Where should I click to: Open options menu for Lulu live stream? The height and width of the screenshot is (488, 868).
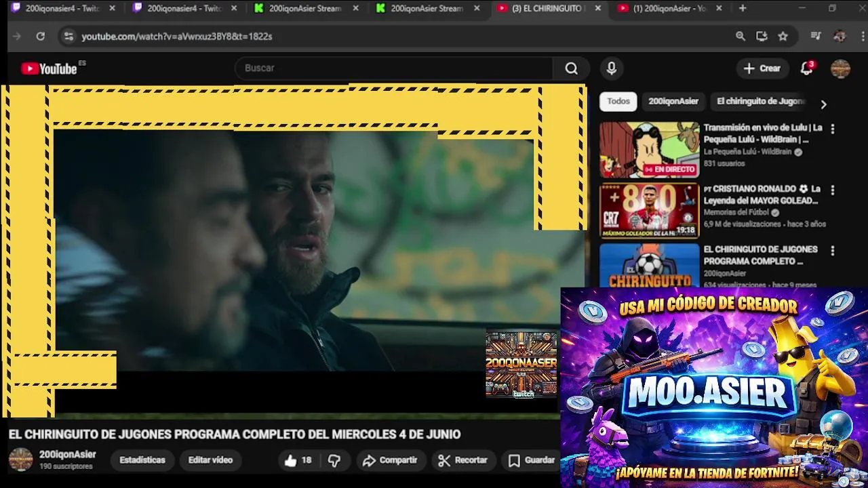point(833,129)
